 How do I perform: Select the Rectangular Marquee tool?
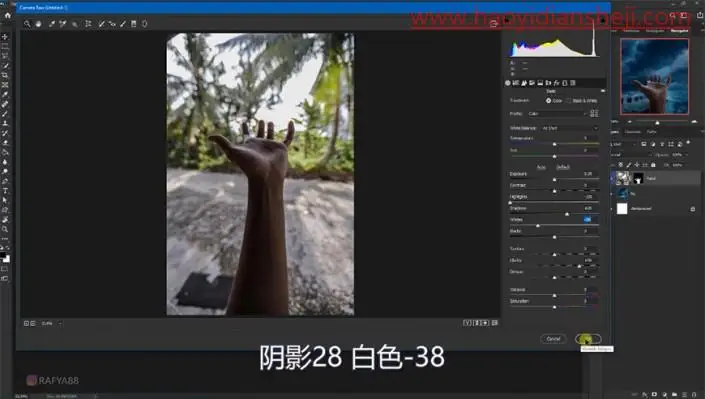(x=5, y=46)
